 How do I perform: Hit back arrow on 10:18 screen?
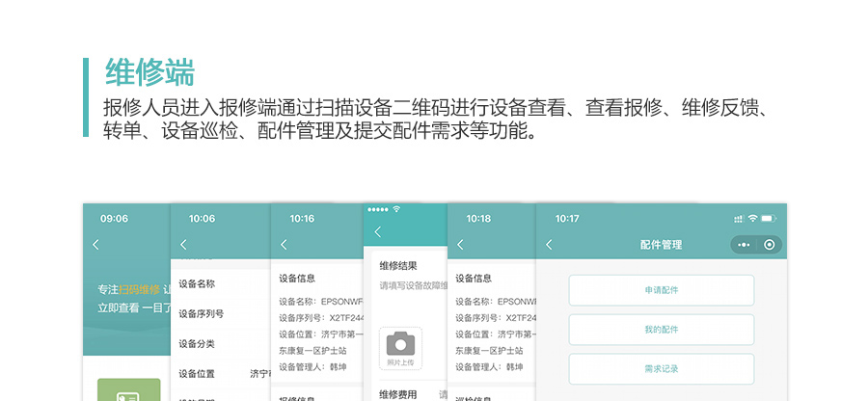461,245
